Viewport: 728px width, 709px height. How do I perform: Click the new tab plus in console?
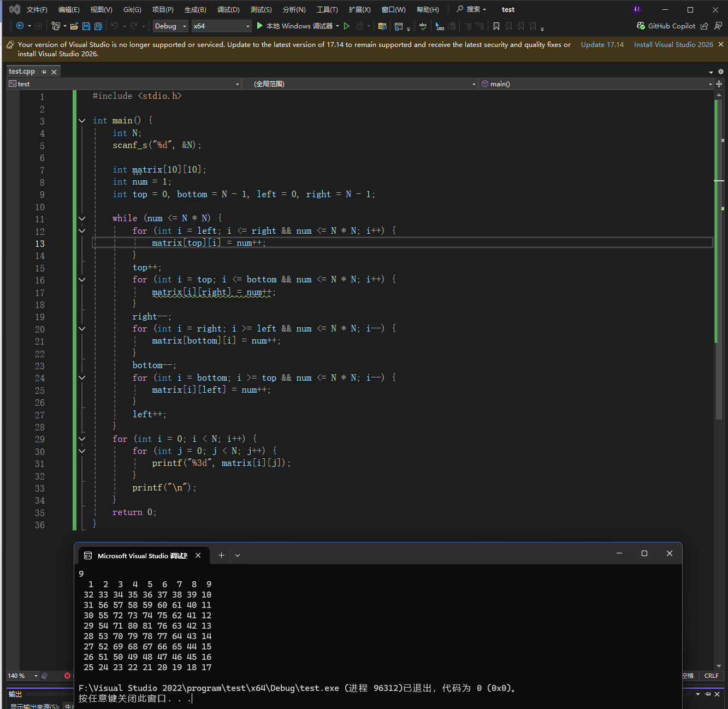pos(221,556)
